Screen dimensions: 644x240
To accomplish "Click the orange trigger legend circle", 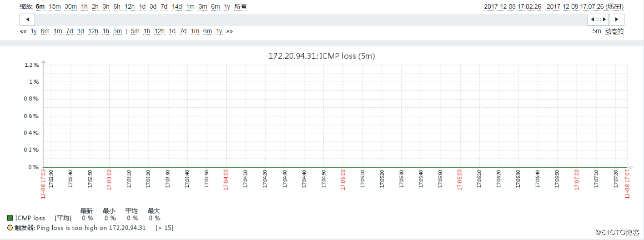I will (10, 228).
